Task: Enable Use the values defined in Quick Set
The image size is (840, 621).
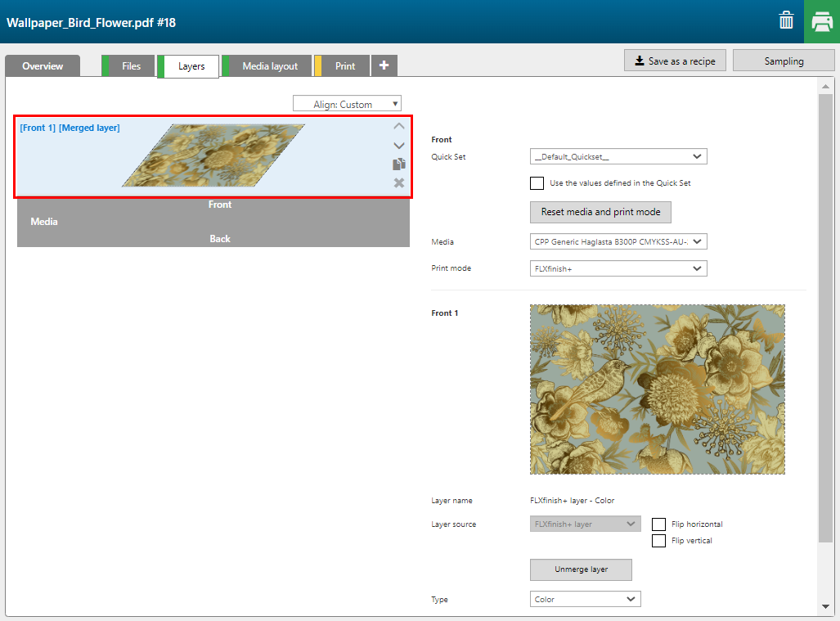Action: pos(537,183)
